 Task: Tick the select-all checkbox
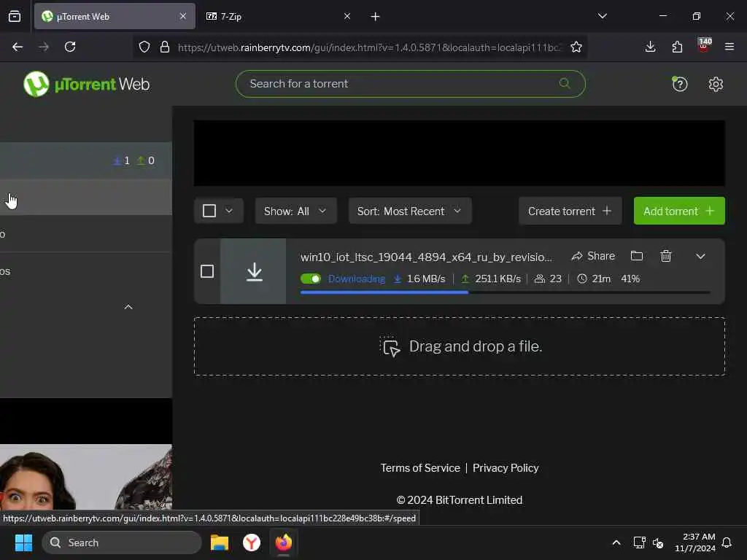tap(209, 211)
